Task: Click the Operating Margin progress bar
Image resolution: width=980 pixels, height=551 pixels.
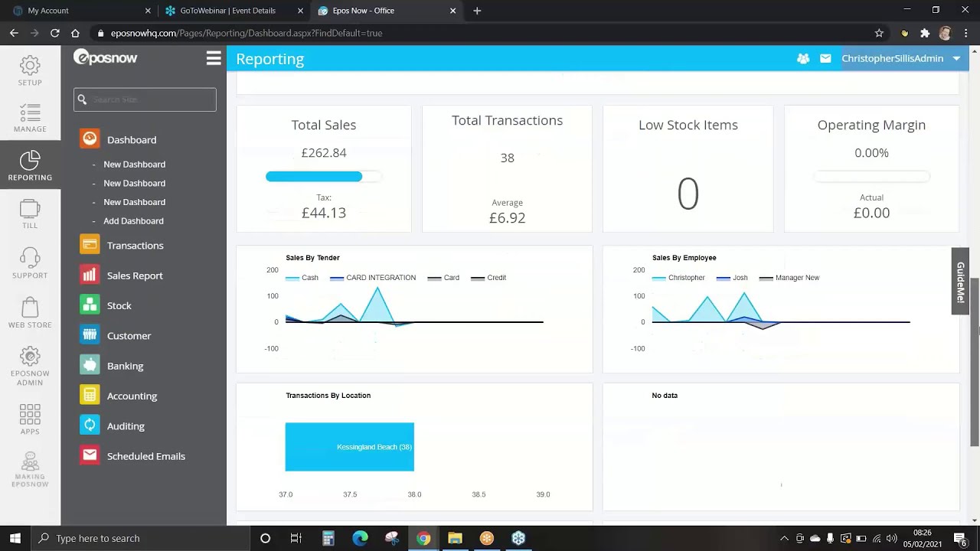Action: [x=871, y=177]
